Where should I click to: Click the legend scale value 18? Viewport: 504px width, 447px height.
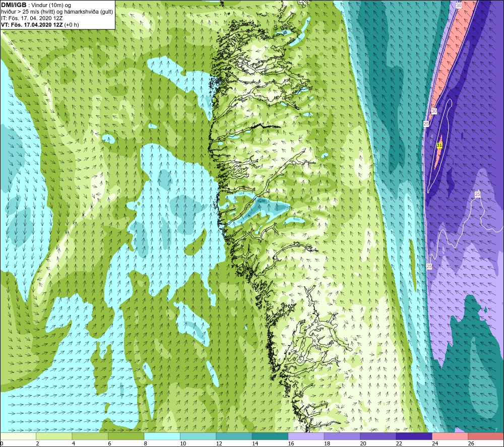click(327, 443)
